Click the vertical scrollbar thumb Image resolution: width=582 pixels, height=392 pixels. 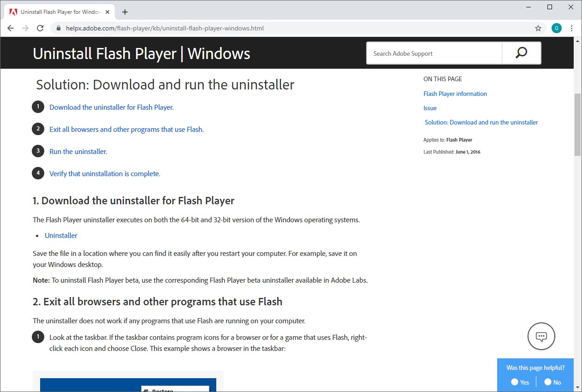(x=577, y=125)
